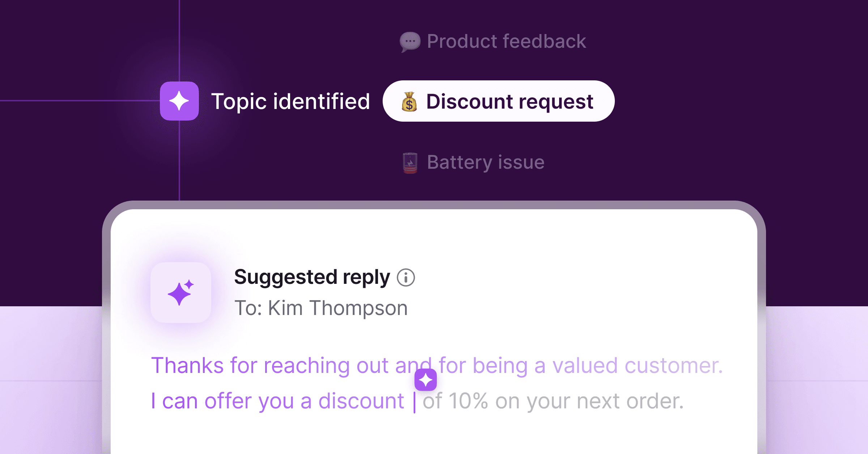The image size is (868, 454).
Task: Click the "To:" recipient label
Action: point(248,308)
